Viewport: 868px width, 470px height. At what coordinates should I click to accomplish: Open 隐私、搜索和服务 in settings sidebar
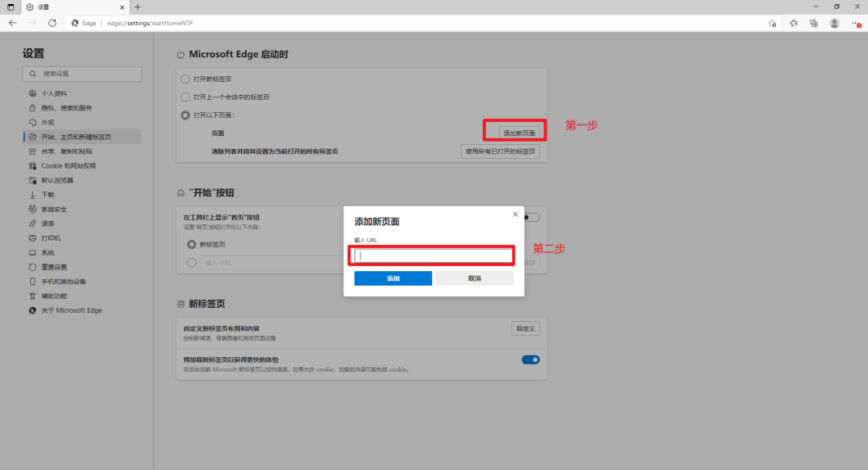pos(67,108)
